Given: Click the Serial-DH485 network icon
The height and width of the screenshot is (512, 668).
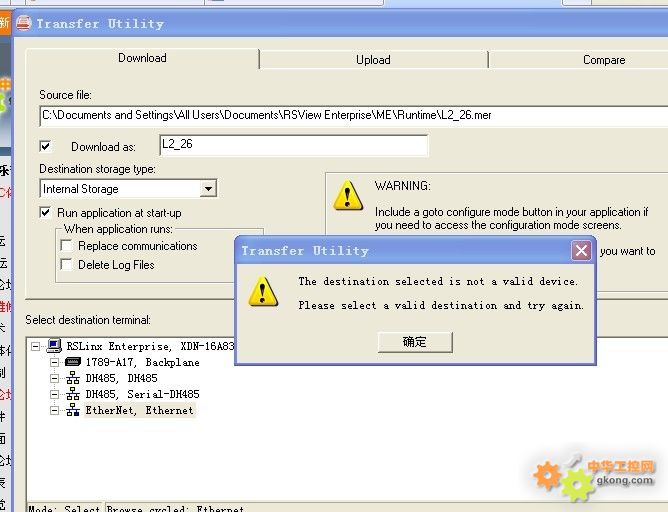Looking at the screenshot, I should 72,394.
